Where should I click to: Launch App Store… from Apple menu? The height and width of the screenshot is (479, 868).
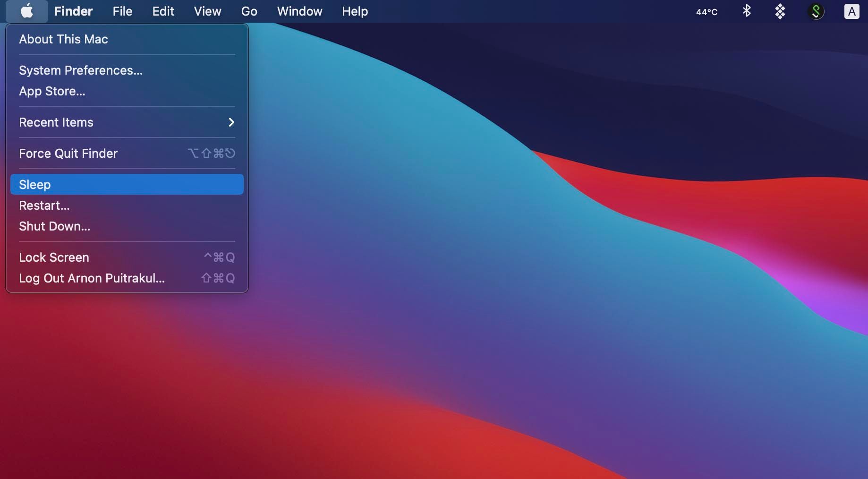point(127,91)
